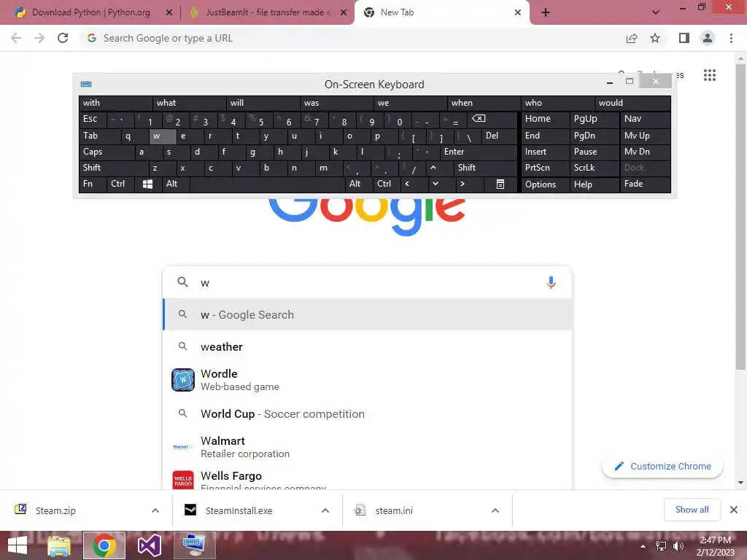Viewport: 747px width, 560px height.
Task: Expand SteamInstall.exe download options
Action: pyautogui.click(x=325, y=510)
